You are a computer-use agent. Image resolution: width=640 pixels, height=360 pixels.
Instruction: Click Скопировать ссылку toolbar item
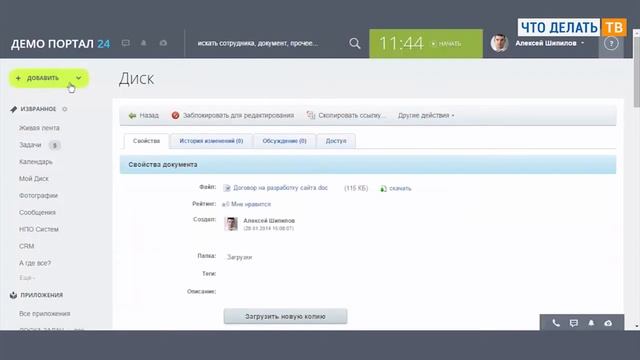click(346, 116)
